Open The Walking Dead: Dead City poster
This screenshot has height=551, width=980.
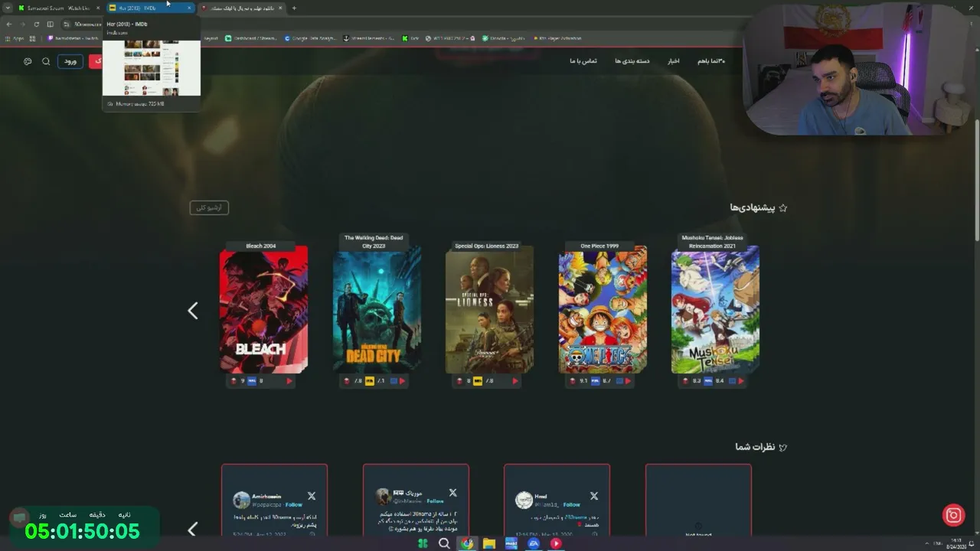coord(377,309)
